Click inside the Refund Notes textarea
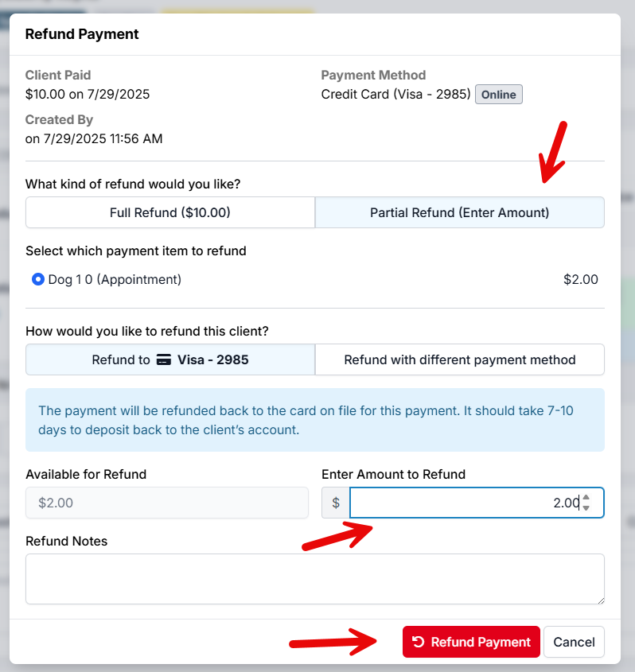This screenshot has width=635, height=672. click(x=314, y=578)
